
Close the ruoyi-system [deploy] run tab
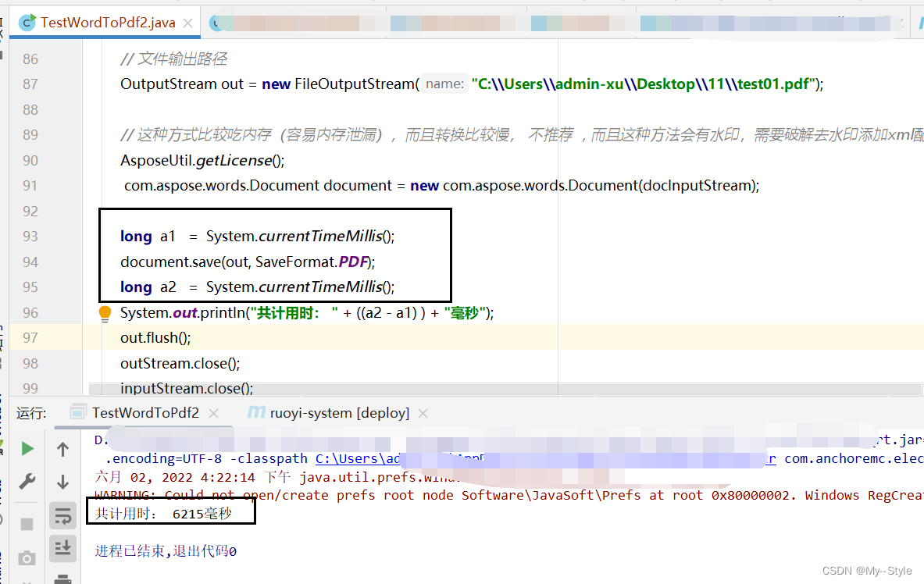[422, 413]
